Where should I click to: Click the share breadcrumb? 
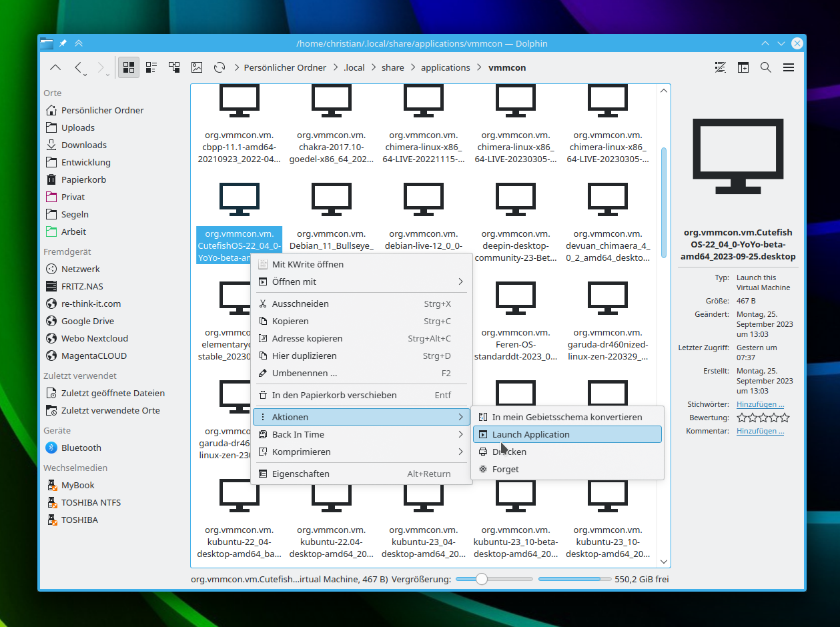393,67
